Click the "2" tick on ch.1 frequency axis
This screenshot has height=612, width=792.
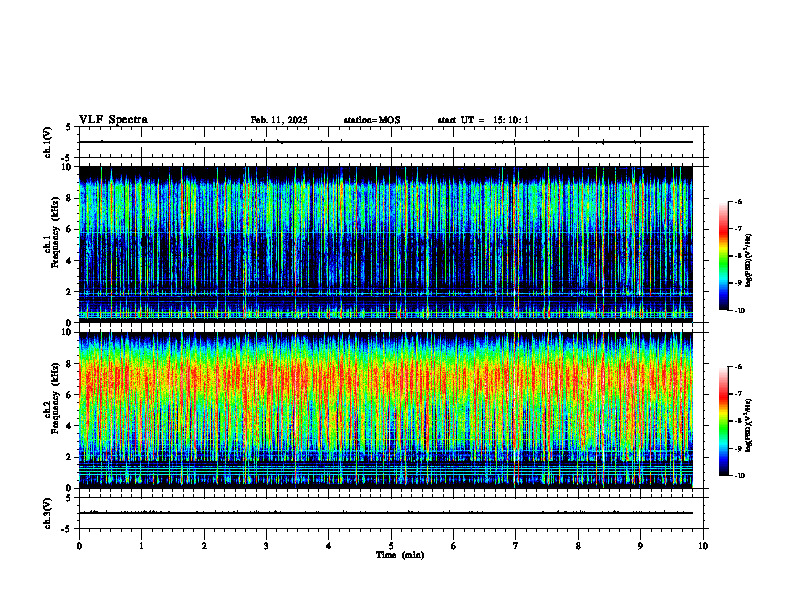point(70,292)
